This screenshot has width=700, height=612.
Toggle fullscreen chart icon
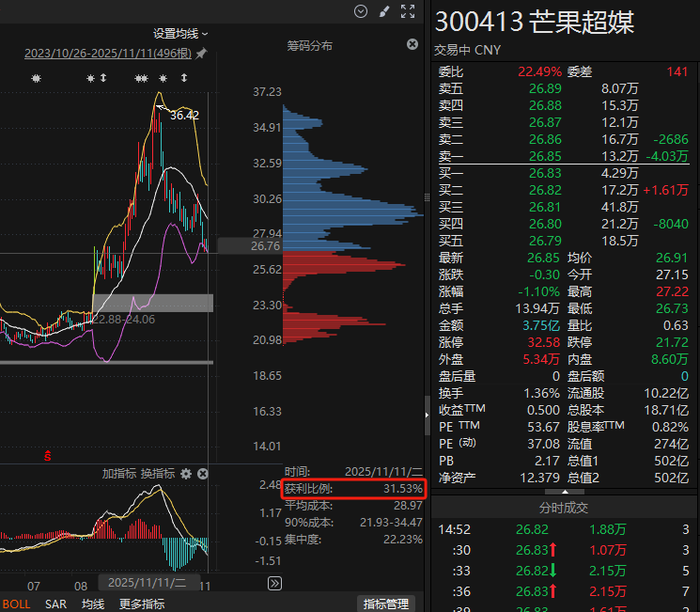[x=408, y=11]
